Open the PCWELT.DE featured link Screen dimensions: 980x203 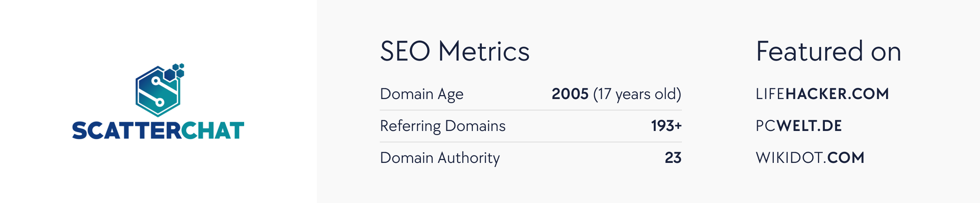[x=799, y=126]
